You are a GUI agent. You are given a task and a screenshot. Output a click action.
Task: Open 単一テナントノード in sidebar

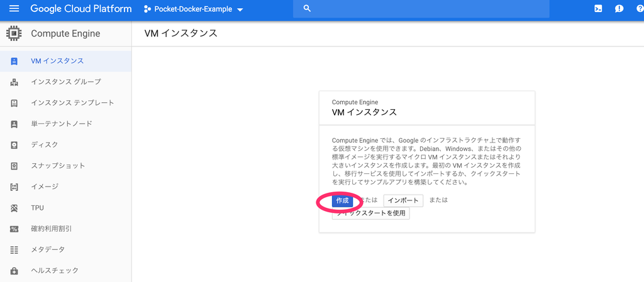tap(65, 124)
